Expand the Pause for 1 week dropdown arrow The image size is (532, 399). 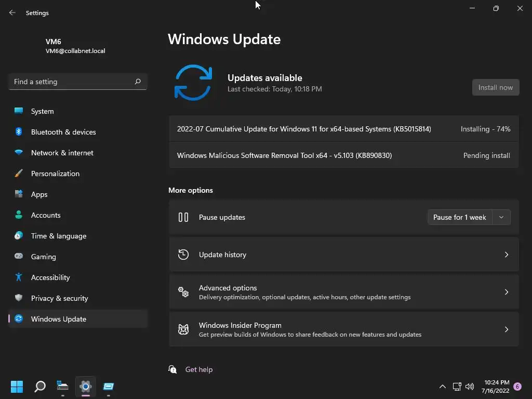point(501,217)
